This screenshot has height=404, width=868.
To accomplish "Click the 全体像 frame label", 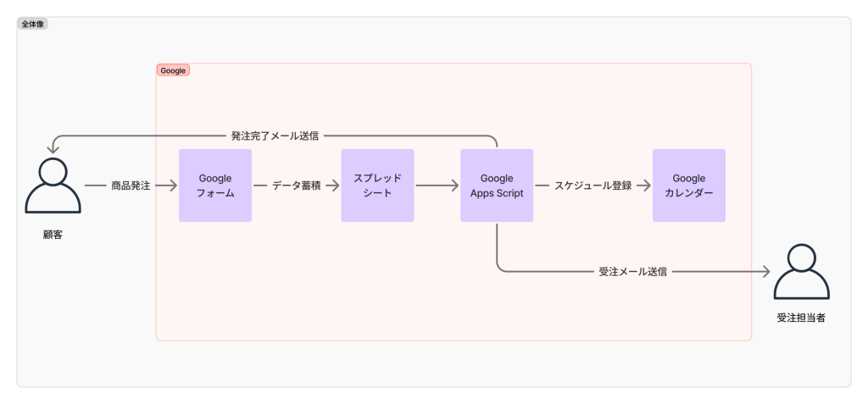I will [34, 25].
